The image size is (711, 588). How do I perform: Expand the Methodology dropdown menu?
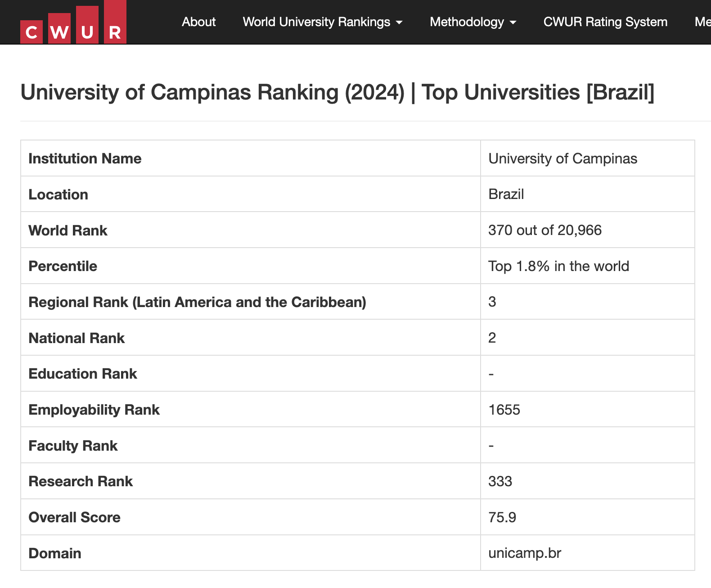(x=472, y=22)
